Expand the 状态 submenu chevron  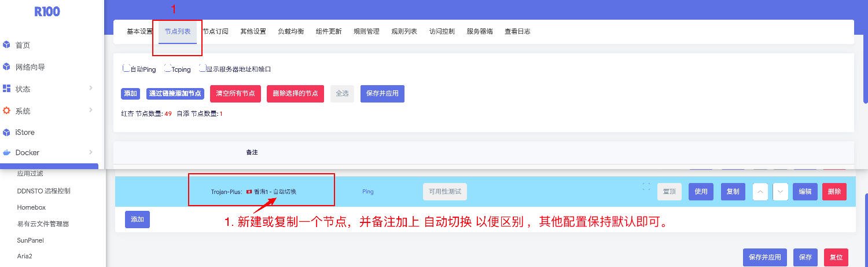point(91,88)
